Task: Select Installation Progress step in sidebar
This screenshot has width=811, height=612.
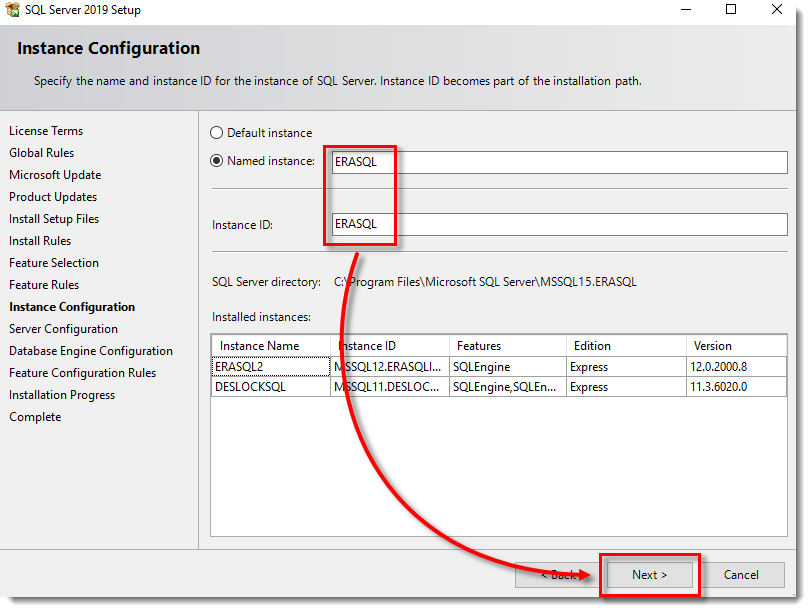Action: 62,395
